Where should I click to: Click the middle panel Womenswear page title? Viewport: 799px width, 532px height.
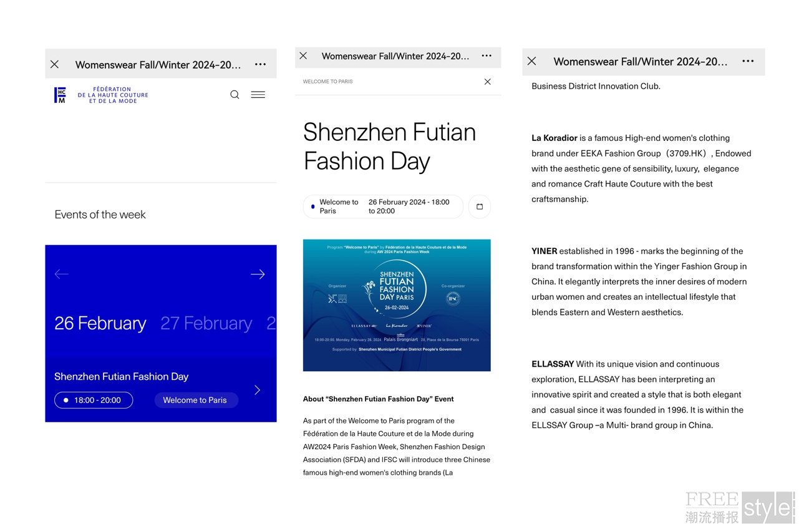point(395,56)
